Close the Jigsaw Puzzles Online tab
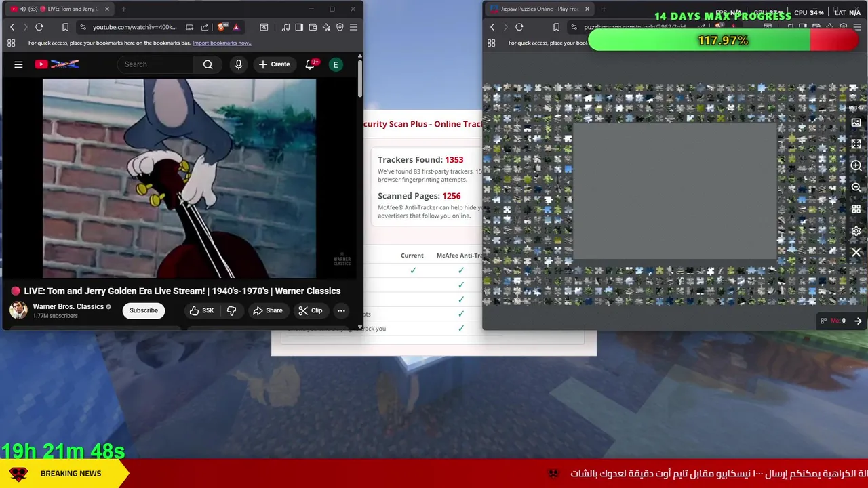 (x=587, y=9)
